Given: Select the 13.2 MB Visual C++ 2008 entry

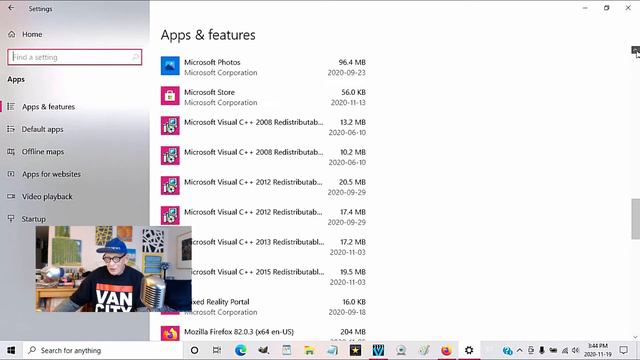Looking at the screenshot, I should click(x=263, y=127).
